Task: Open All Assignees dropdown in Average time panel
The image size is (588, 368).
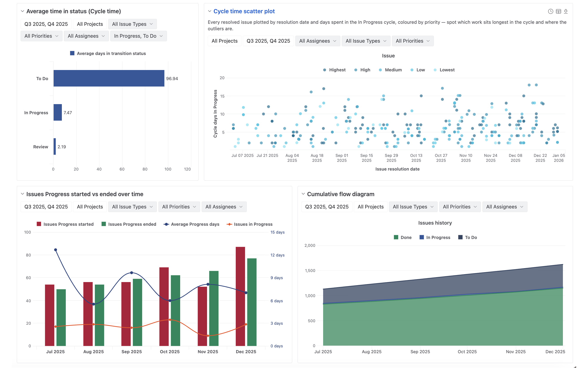Action: pyautogui.click(x=86, y=36)
